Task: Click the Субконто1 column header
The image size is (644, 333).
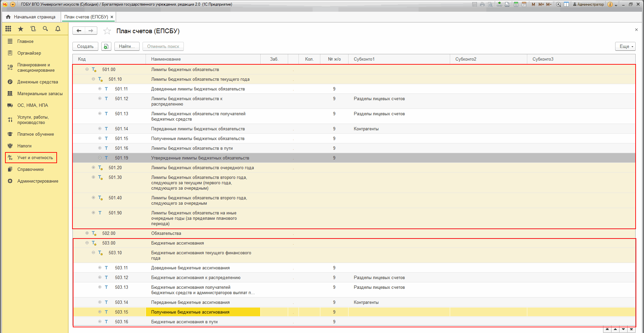Action: pos(399,59)
